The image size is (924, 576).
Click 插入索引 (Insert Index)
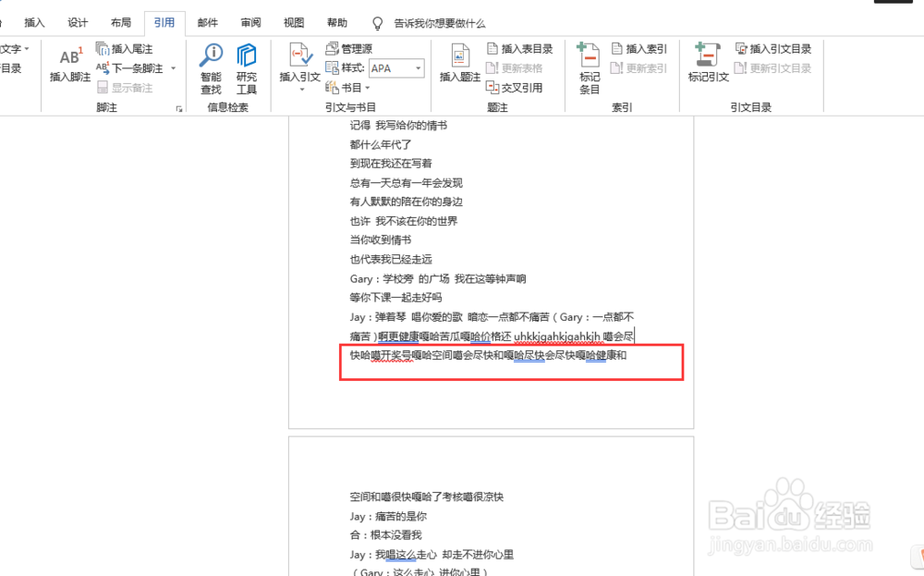pos(638,49)
